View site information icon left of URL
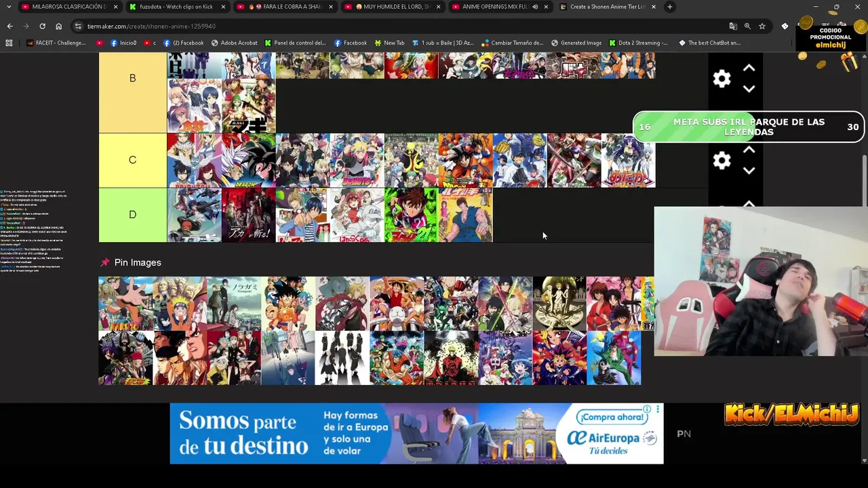Screen dimensions: 868x488 78,26
